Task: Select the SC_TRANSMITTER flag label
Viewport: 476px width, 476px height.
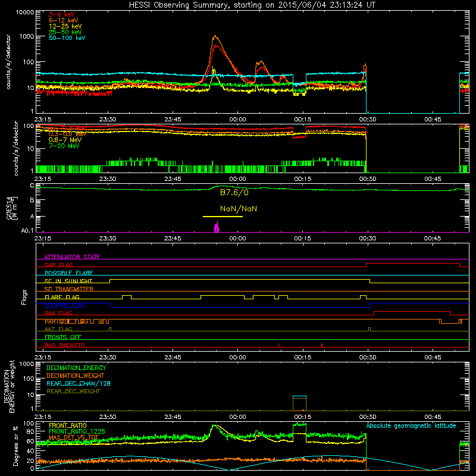Action: 69,289
